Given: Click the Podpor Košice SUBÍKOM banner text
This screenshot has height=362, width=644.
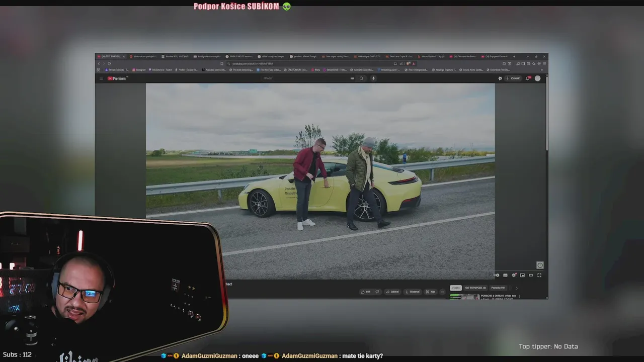Looking at the screenshot, I should 236,7.
